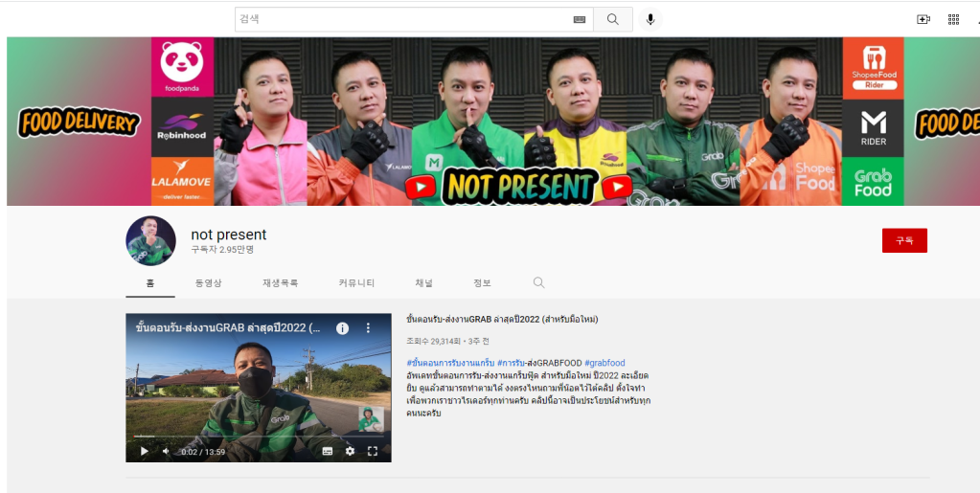Open the 재생목록 tab

pyautogui.click(x=280, y=283)
